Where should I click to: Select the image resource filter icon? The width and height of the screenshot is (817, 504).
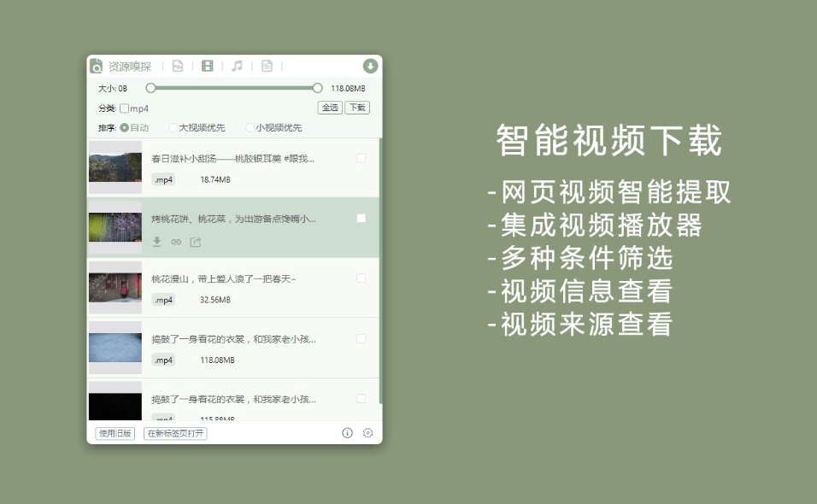[178, 66]
